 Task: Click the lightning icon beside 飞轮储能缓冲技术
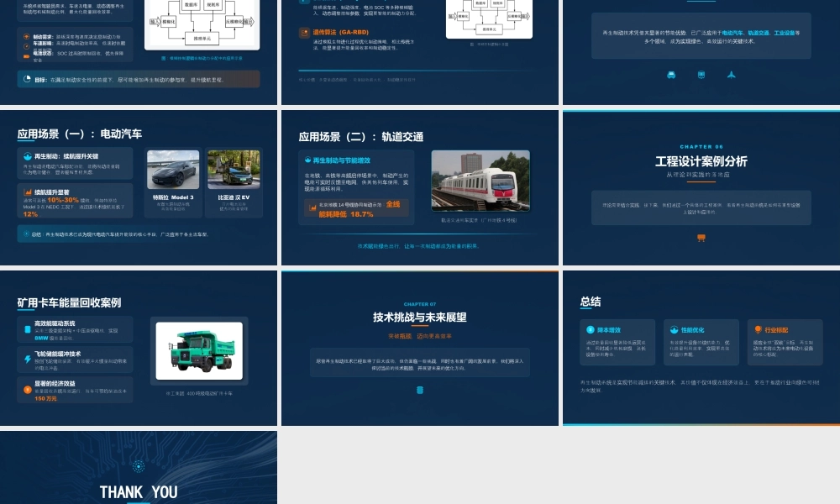pyautogui.click(x=28, y=360)
